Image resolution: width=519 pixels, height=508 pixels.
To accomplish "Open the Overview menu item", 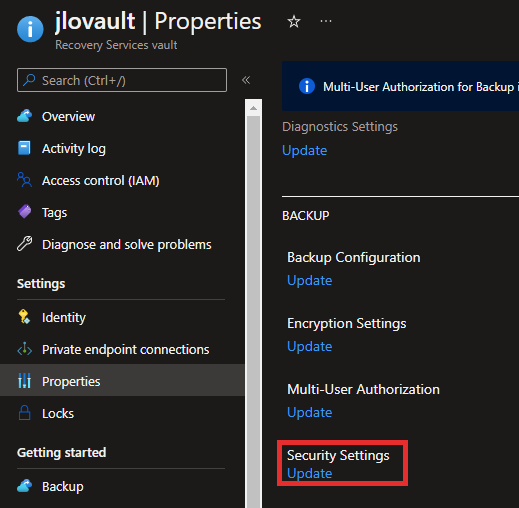I will tap(122, 117).
